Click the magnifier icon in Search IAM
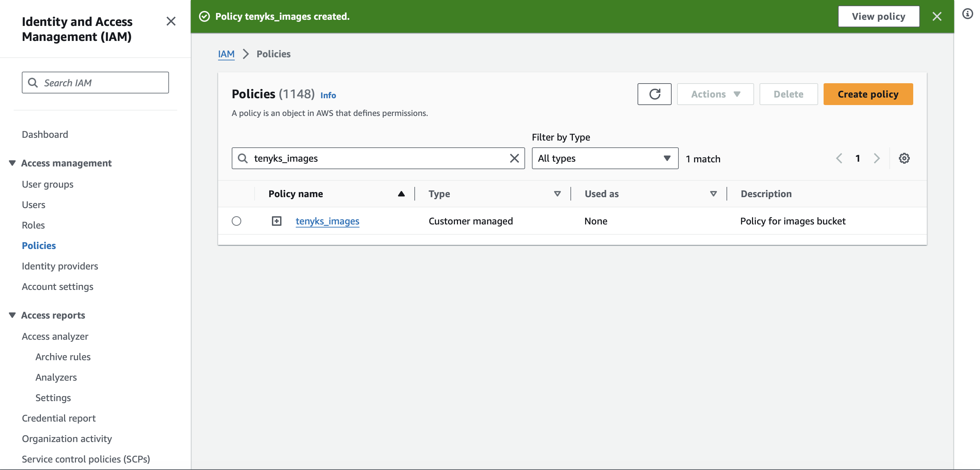 (x=33, y=83)
